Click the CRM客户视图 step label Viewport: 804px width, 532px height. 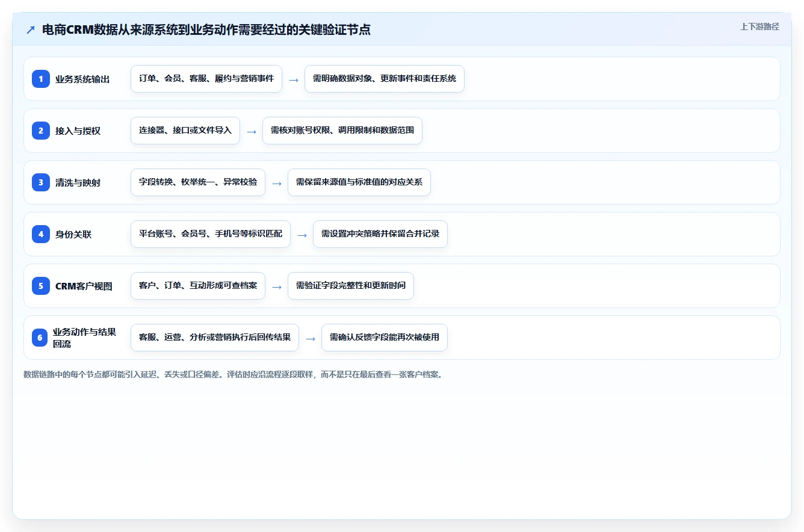84,286
